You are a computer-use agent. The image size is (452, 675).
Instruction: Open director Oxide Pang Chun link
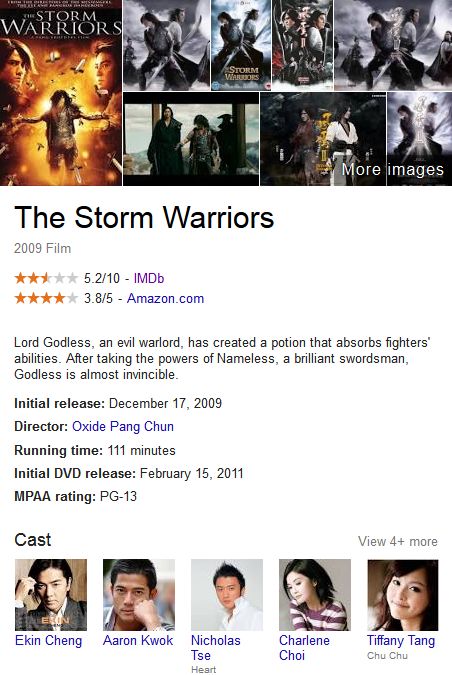tap(123, 427)
